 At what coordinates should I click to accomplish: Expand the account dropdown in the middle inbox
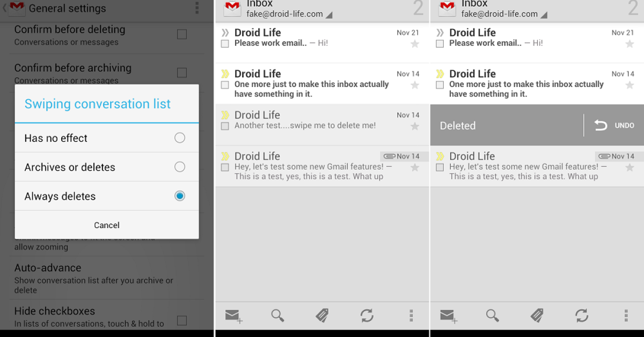[329, 15]
